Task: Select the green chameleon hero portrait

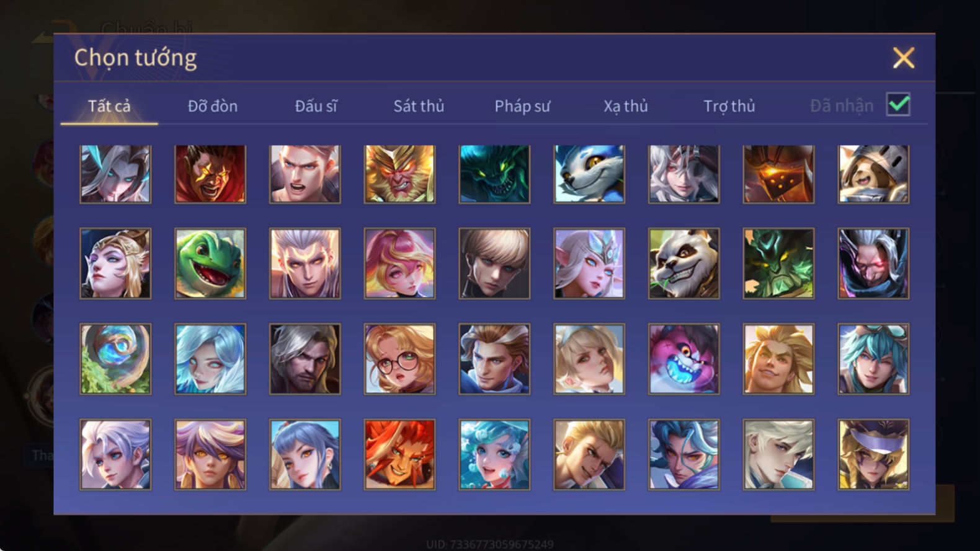Action: tap(210, 263)
